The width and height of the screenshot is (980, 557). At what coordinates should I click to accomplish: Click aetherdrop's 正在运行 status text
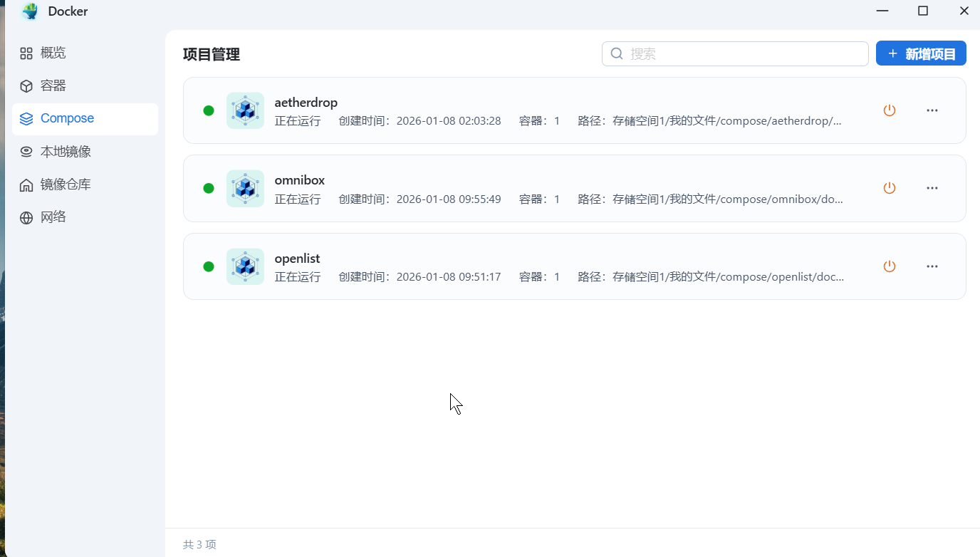coord(298,121)
